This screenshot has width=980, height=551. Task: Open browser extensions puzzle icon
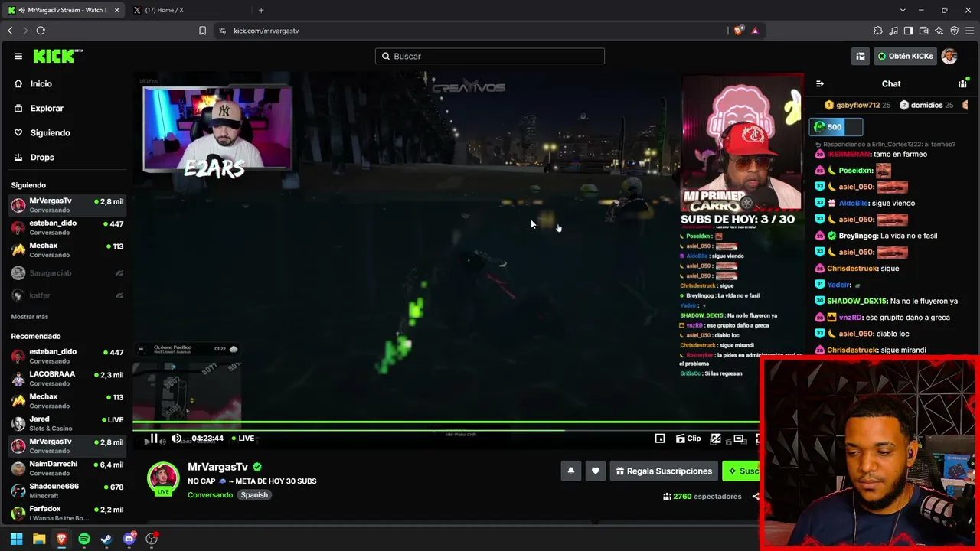[x=878, y=31]
